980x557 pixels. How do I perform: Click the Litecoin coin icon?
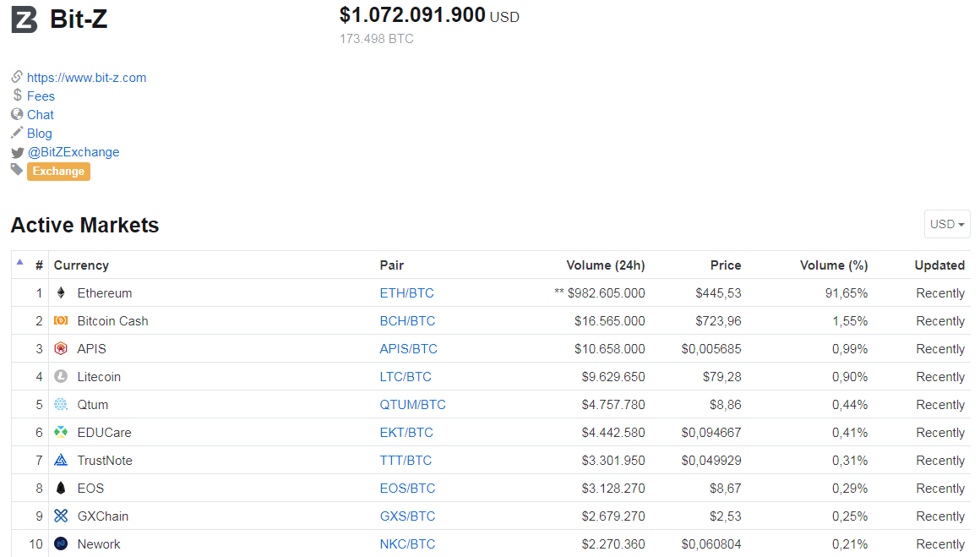tap(61, 376)
